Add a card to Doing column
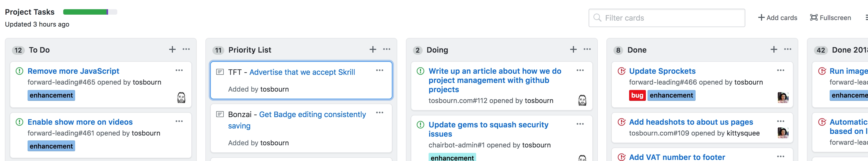The height and width of the screenshot is (161, 868). (573, 50)
